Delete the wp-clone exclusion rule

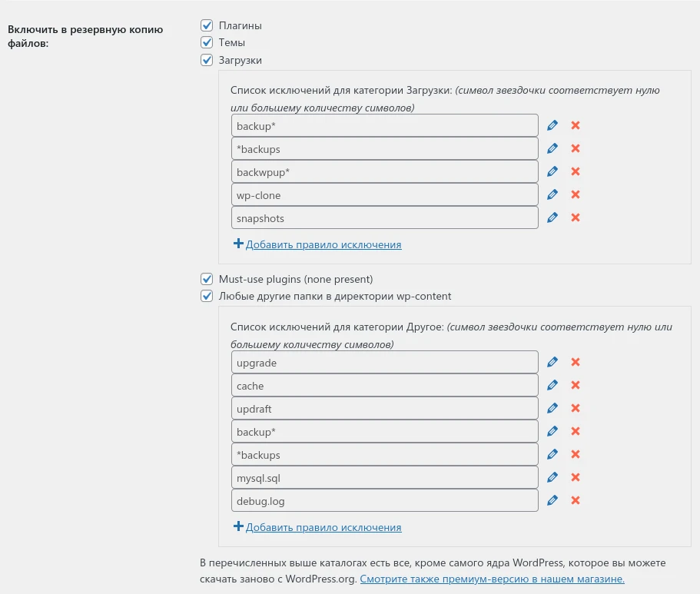pyautogui.click(x=575, y=194)
